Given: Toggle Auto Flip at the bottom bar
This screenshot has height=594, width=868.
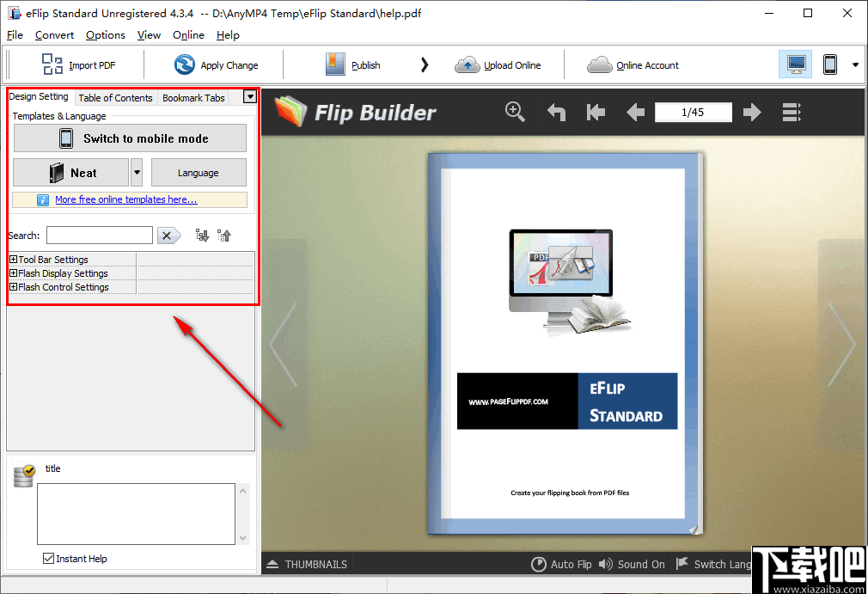Looking at the screenshot, I should point(563,564).
